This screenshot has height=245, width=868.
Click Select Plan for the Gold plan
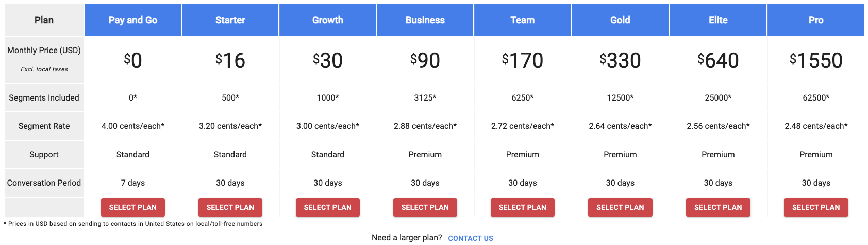click(x=620, y=207)
